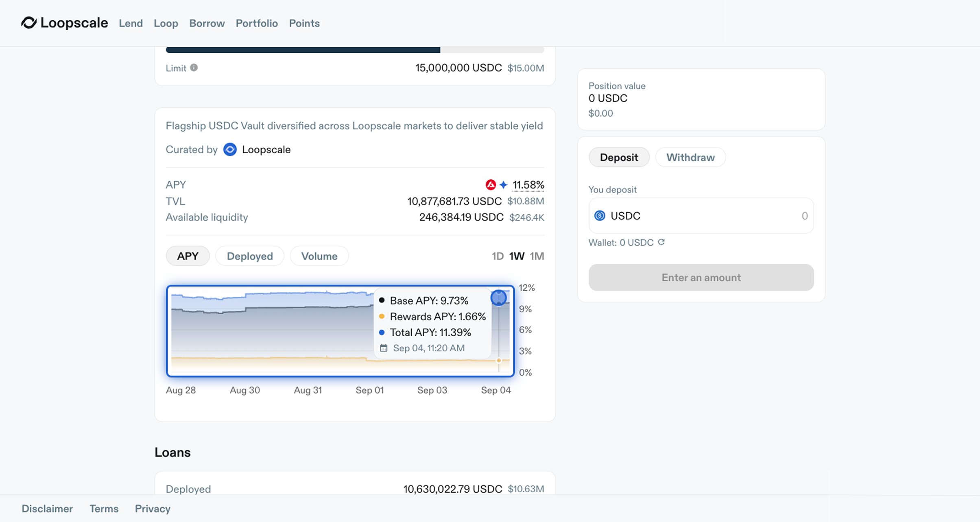Open the Withdraw tab
This screenshot has width=980, height=522.
pos(690,157)
